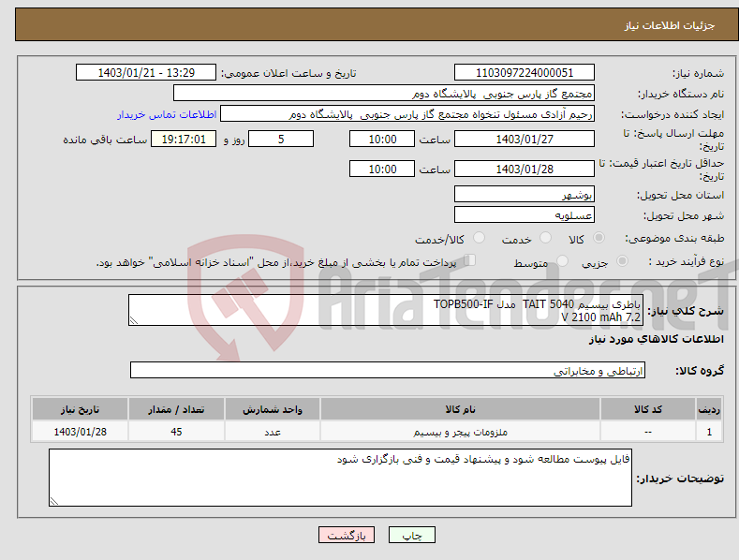Click the تعداد / مقدار column header
The width and height of the screenshot is (739, 560).
click(176, 409)
